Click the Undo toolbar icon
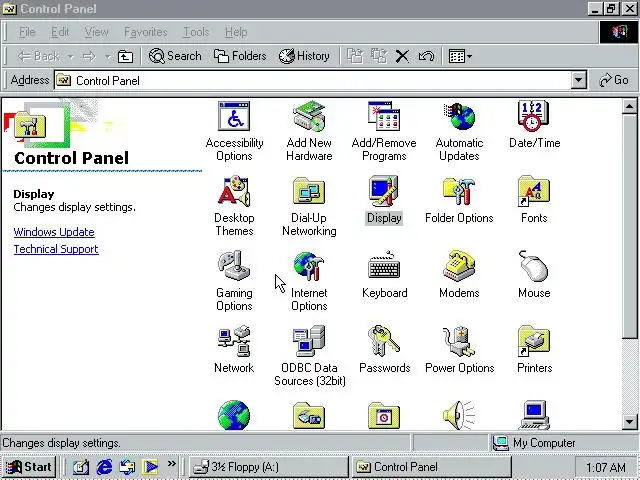The width and height of the screenshot is (640, 480). 426,56
